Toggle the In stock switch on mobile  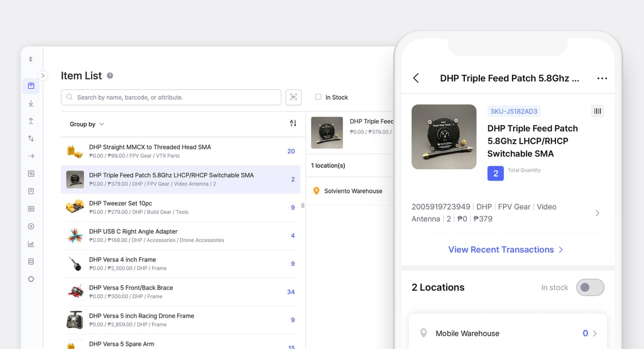click(x=590, y=287)
